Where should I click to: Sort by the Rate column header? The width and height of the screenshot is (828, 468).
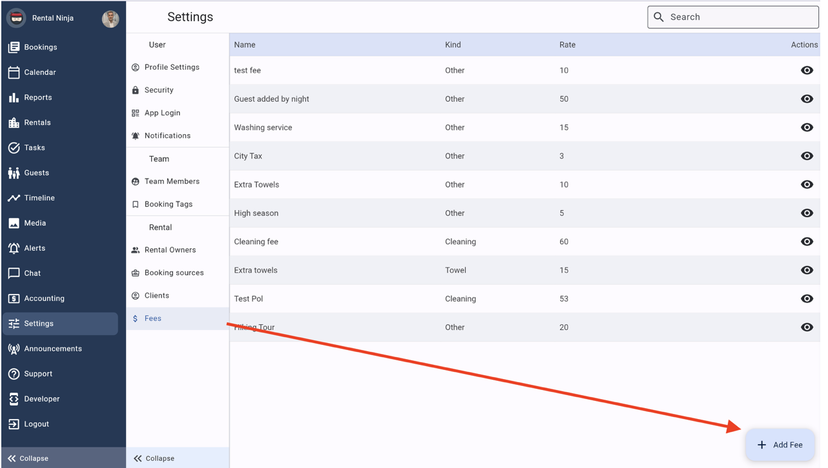click(x=567, y=45)
